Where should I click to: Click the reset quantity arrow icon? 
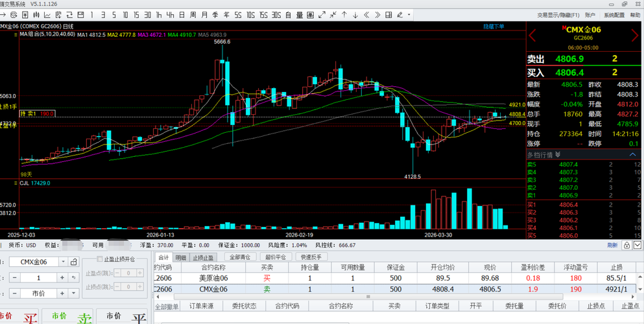tap(73, 277)
